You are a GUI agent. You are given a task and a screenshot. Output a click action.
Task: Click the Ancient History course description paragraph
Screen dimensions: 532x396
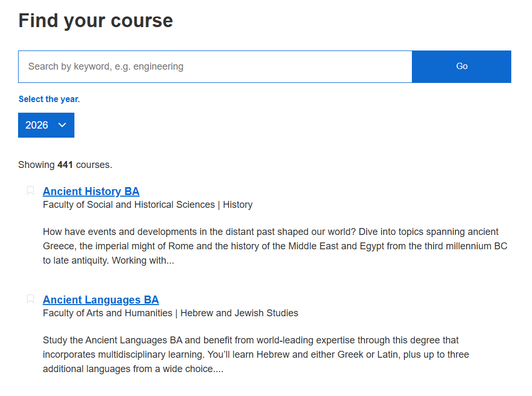[275, 246]
